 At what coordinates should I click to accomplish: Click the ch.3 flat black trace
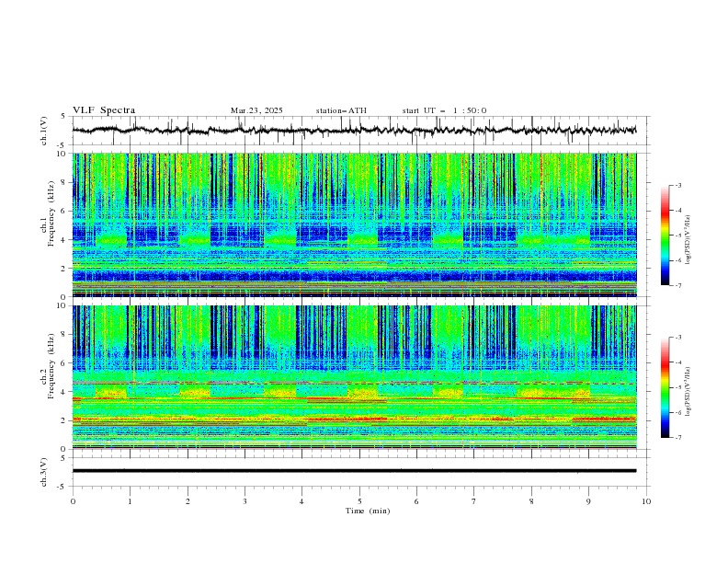pyautogui.click(x=354, y=471)
